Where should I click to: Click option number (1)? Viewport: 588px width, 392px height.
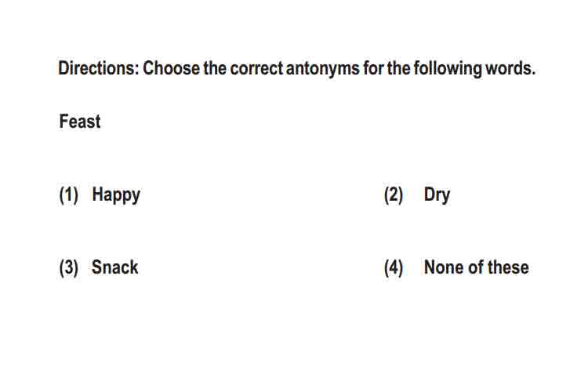(69, 195)
